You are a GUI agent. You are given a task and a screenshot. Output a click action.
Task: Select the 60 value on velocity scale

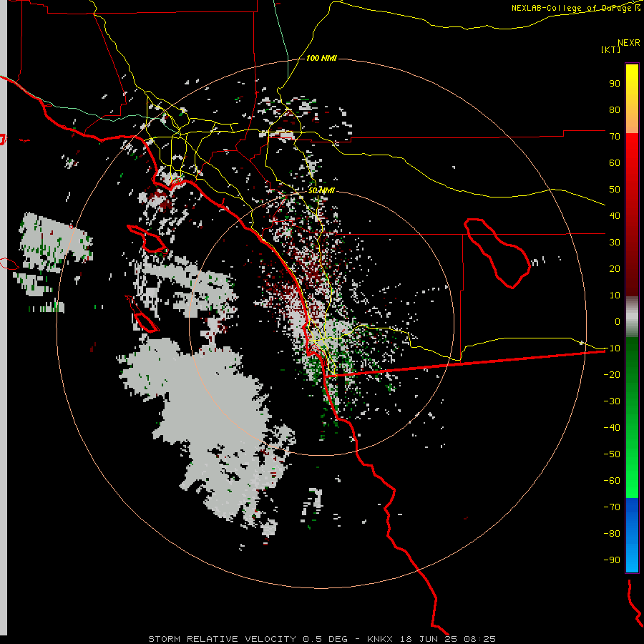click(615, 162)
